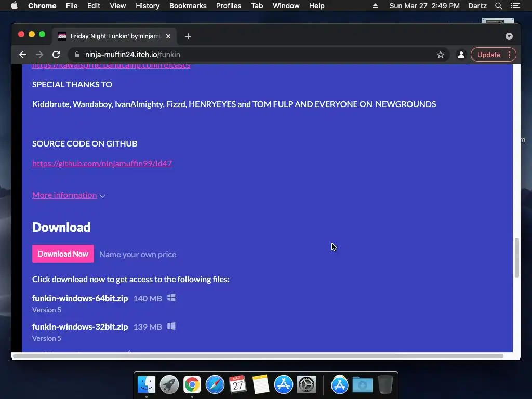Open a new tab with plus button
Screen dimensions: 532x399
[188, 36]
